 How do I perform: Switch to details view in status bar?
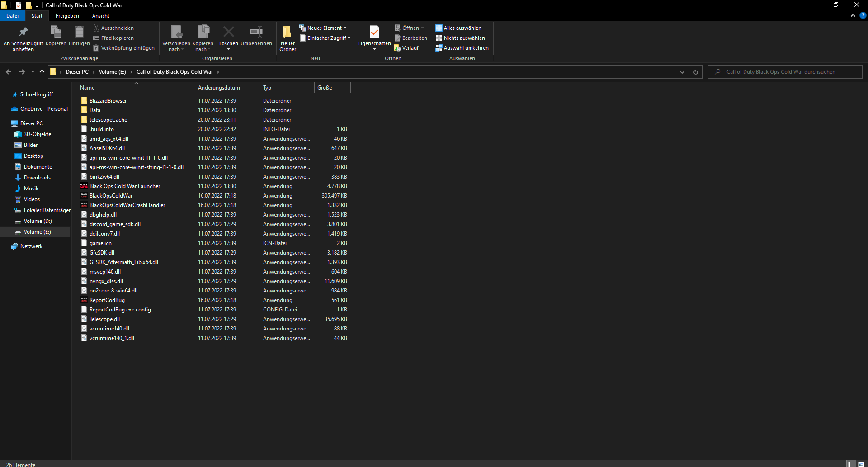pos(851,464)
